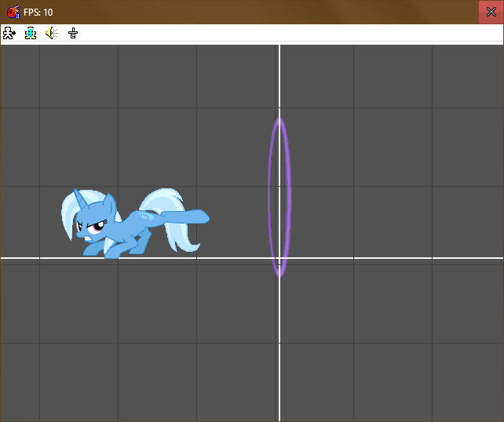
Task: Close the FPS preview window
Action: click(491, 12)
